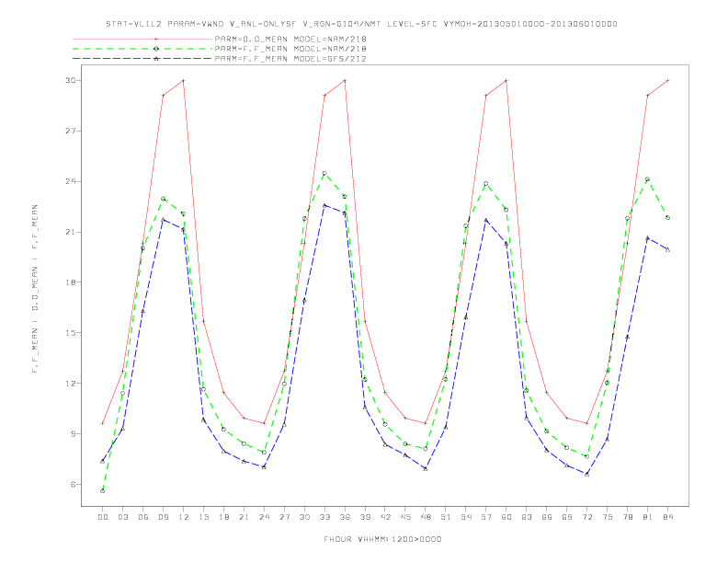
Task: Click y-axis tick label 6
Action: pyautogui.click(x=73, y=484)
